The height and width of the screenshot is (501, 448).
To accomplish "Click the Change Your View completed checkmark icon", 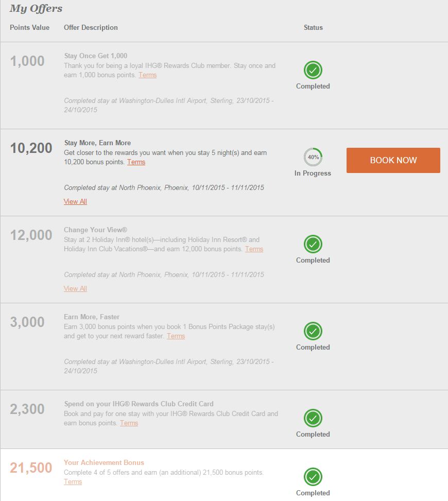I will pos(313,244).
